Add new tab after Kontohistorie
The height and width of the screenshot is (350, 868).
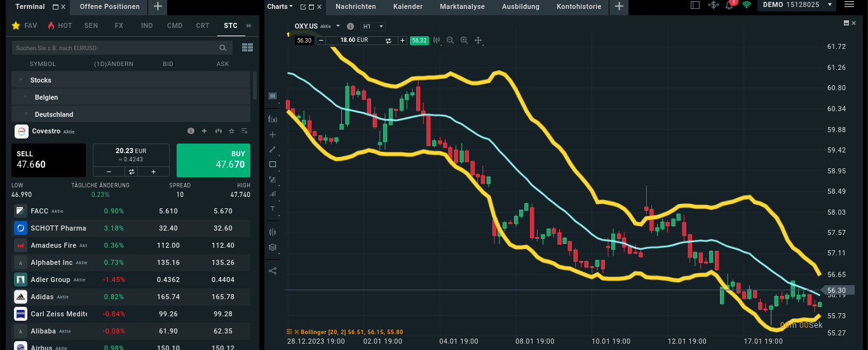619,7
